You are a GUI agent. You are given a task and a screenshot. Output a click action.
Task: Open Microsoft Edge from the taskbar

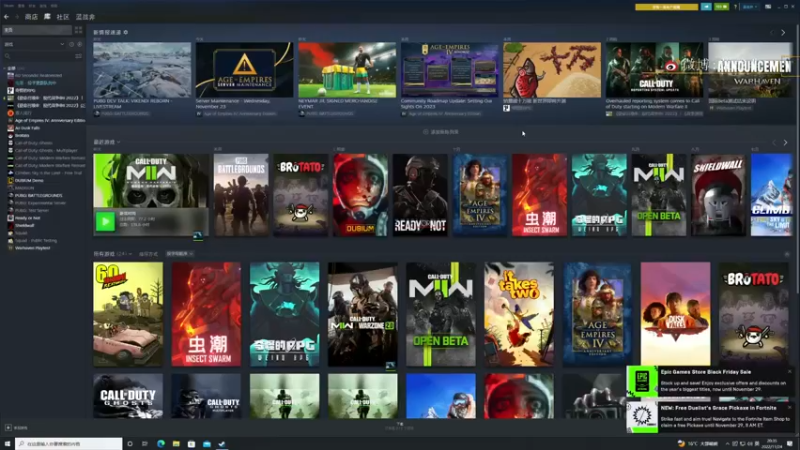point(161,444)
